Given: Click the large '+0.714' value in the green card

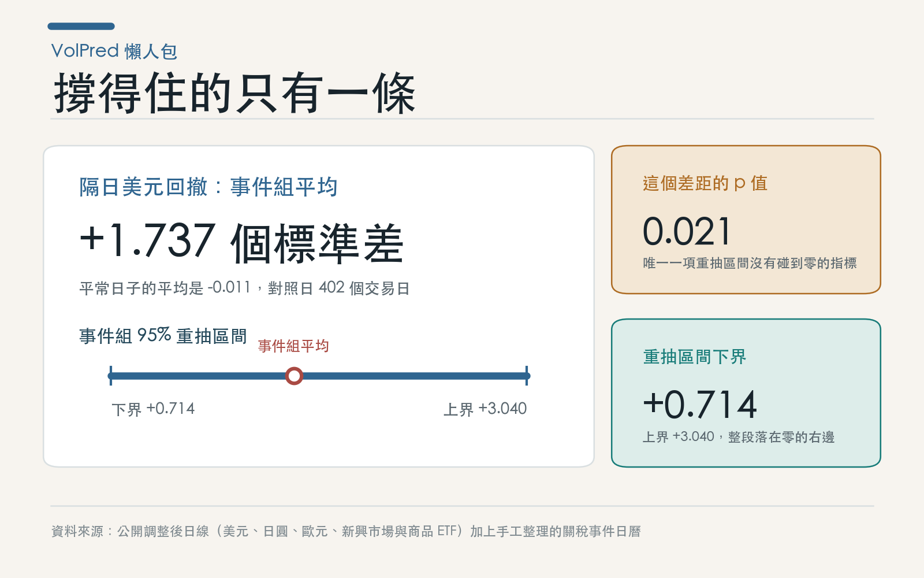Looking at the screenshot, I should tap(700, 404).
